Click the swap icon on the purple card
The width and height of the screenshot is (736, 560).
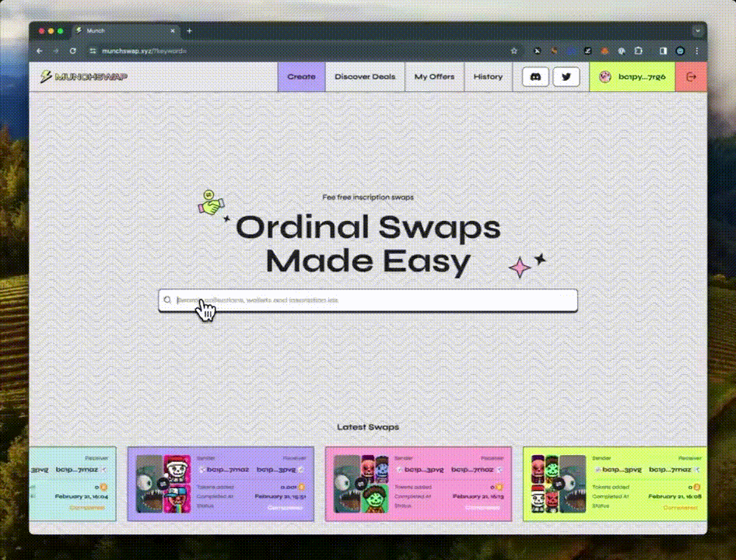pyautogui.click(x=163, y=484)
